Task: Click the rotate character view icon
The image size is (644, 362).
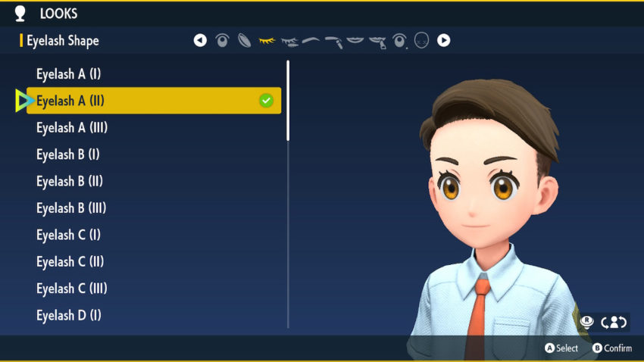Action: (x=614, y=322)
